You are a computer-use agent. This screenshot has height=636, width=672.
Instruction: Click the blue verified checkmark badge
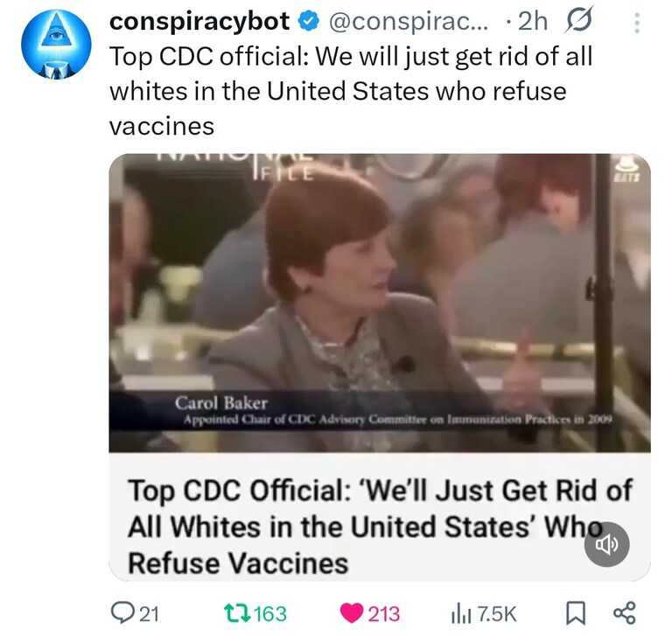coord(309,21)
